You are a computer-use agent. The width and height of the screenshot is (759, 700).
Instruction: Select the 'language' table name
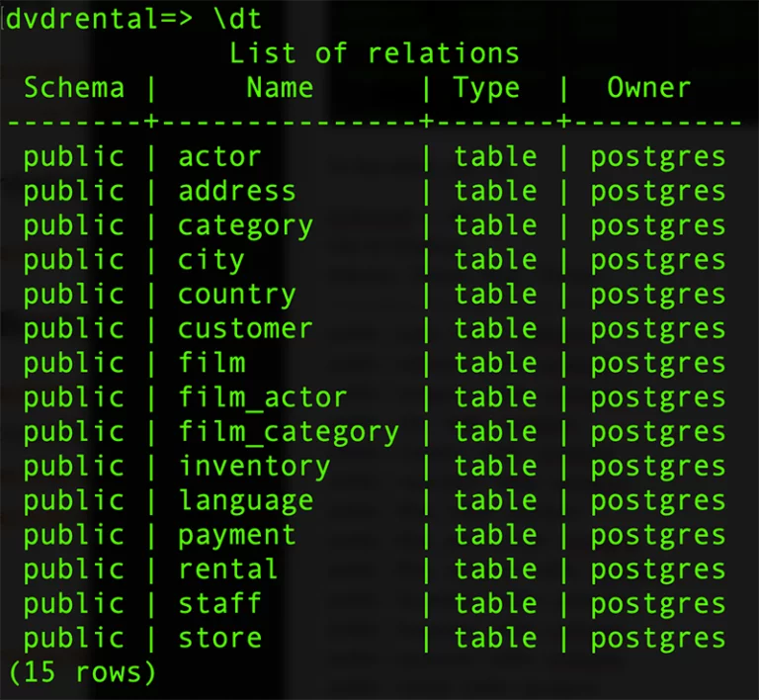[245, 501]
